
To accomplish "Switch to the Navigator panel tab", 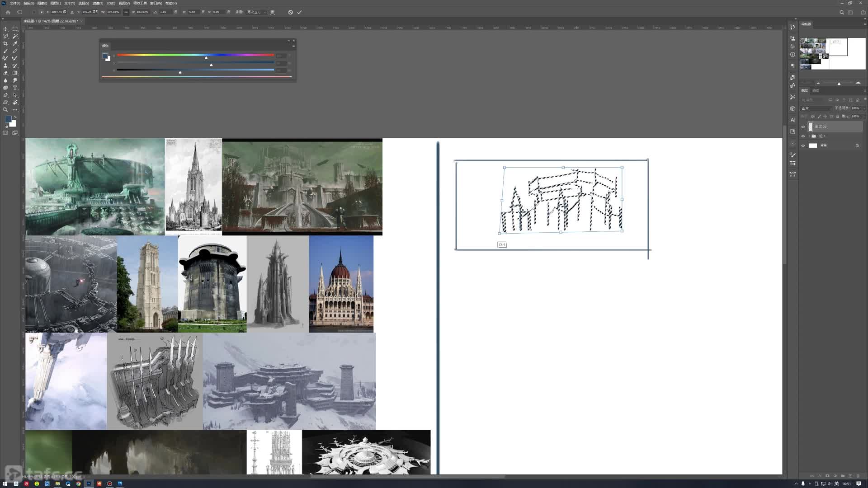I will coord(806,24).
